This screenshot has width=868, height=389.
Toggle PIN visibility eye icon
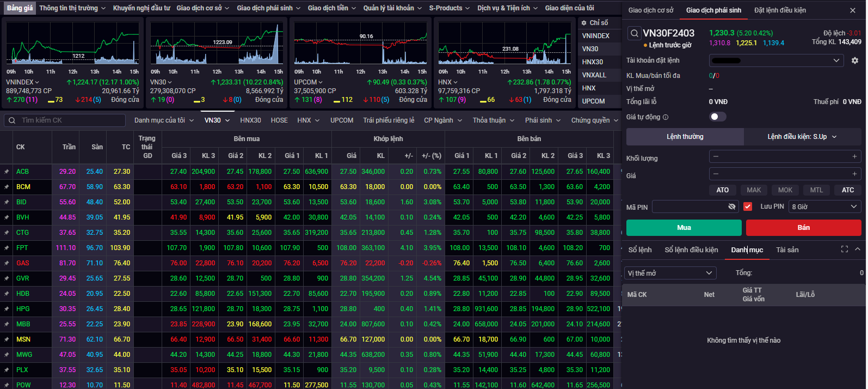[732, 206]
